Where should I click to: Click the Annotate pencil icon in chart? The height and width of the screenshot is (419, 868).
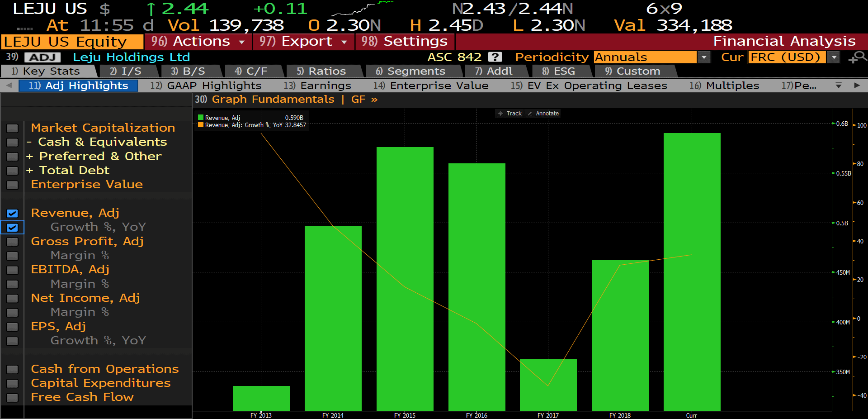[530, 114]
